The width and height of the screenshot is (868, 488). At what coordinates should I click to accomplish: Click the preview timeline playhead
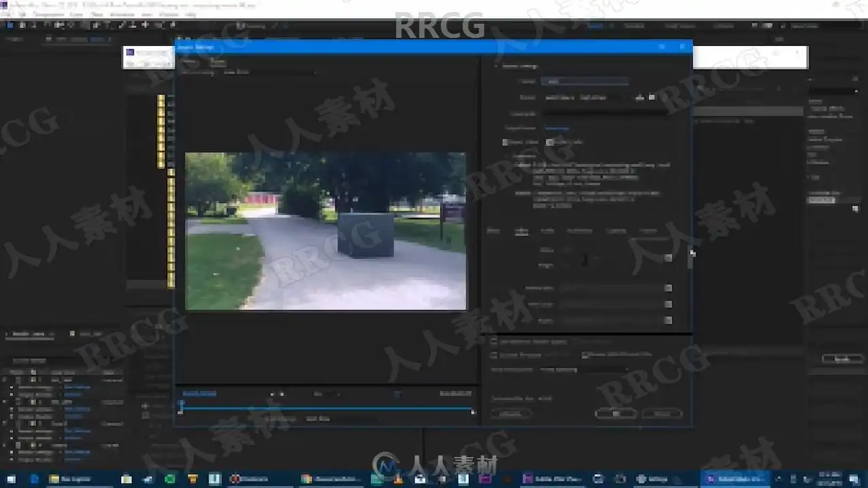coord(181,404)
